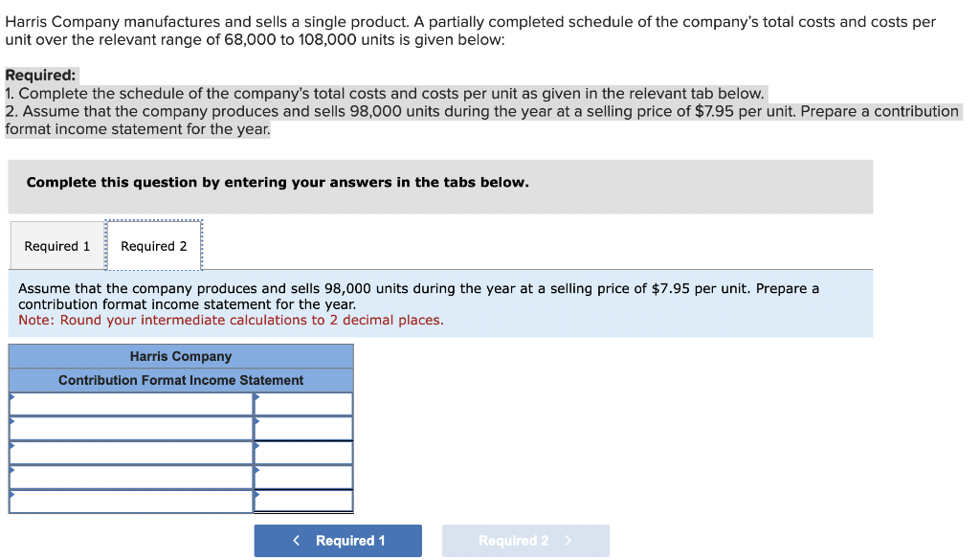Click blue triangle icon on first label cell
This screenshot has height=560, width=980.
(12, 397)
